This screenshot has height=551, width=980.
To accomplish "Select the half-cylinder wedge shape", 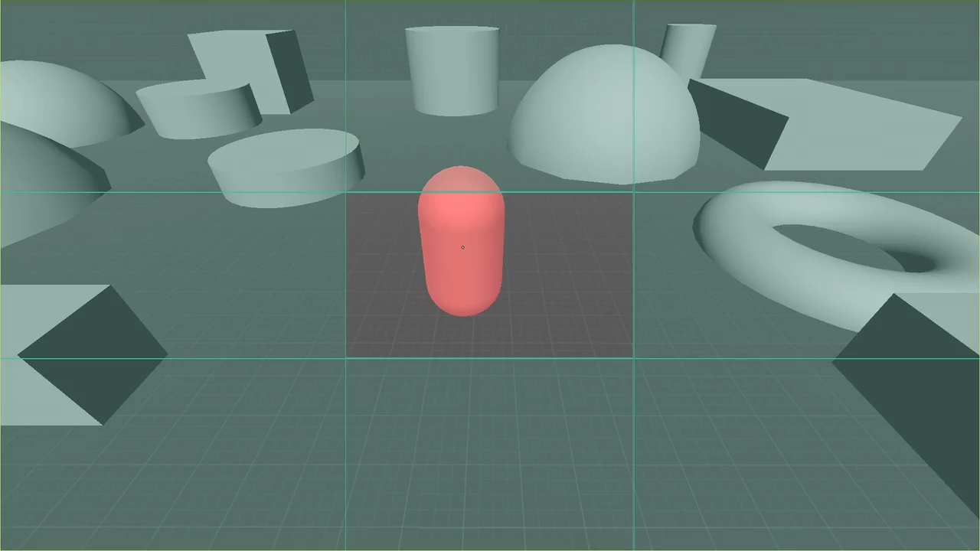I will pos(199,110).
